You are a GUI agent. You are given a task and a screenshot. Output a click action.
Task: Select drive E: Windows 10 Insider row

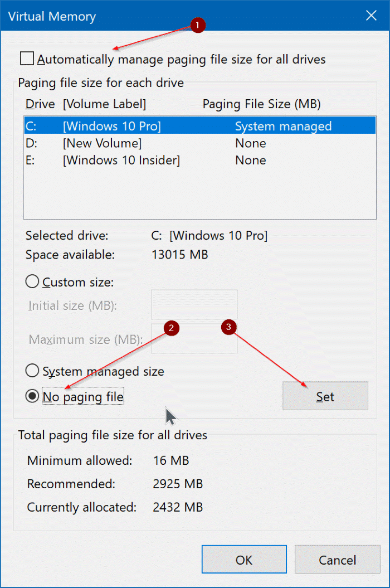coord(200,160)
